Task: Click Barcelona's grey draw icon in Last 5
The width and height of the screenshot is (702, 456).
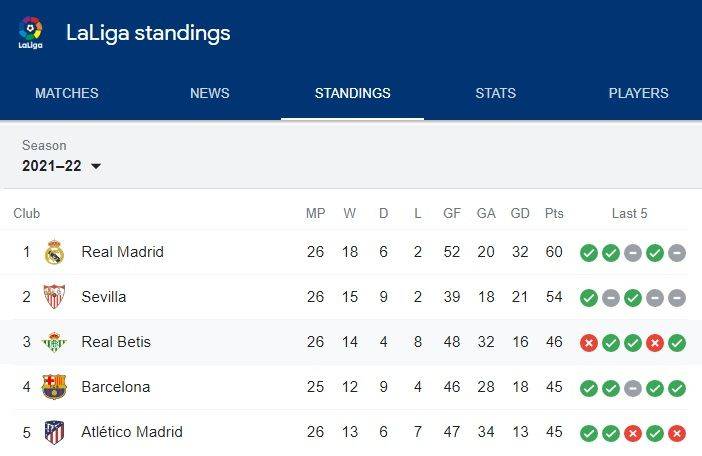Action: point(633,388)
